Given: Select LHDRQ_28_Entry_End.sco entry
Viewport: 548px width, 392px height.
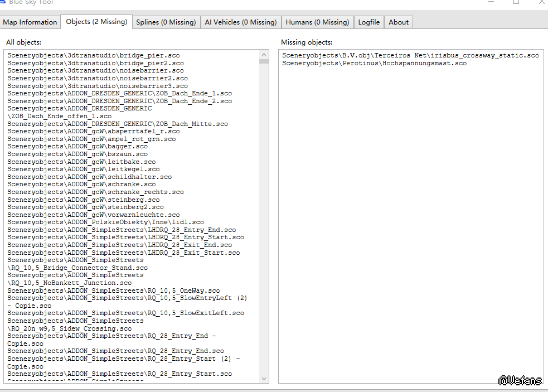Looking at the screenshot, I should [122, 230].
